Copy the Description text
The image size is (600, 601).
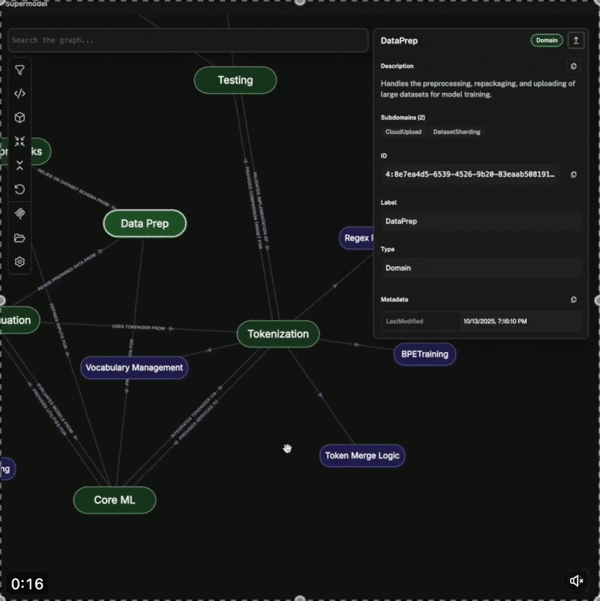tap(573, 66)
